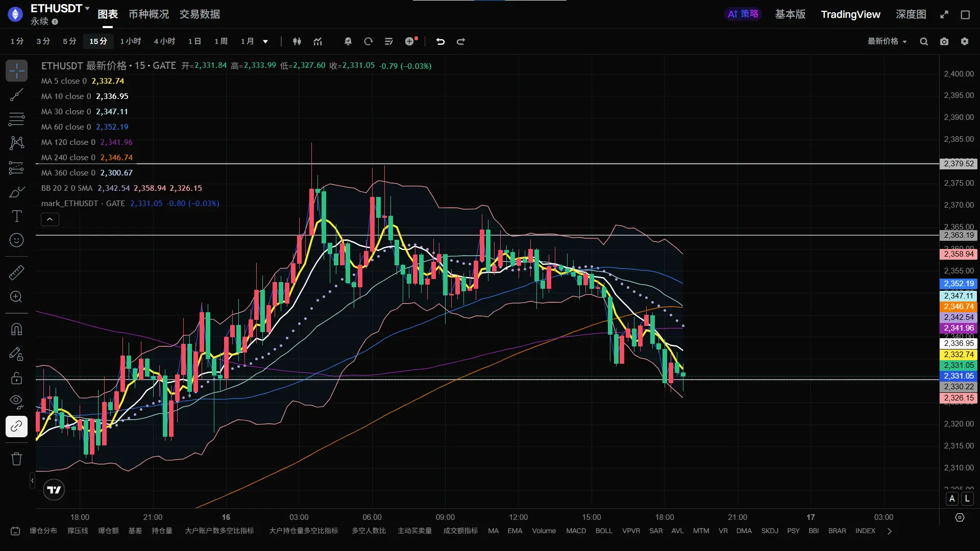Toggle log scale button L
980x551 pixels.
pos(967,498)
